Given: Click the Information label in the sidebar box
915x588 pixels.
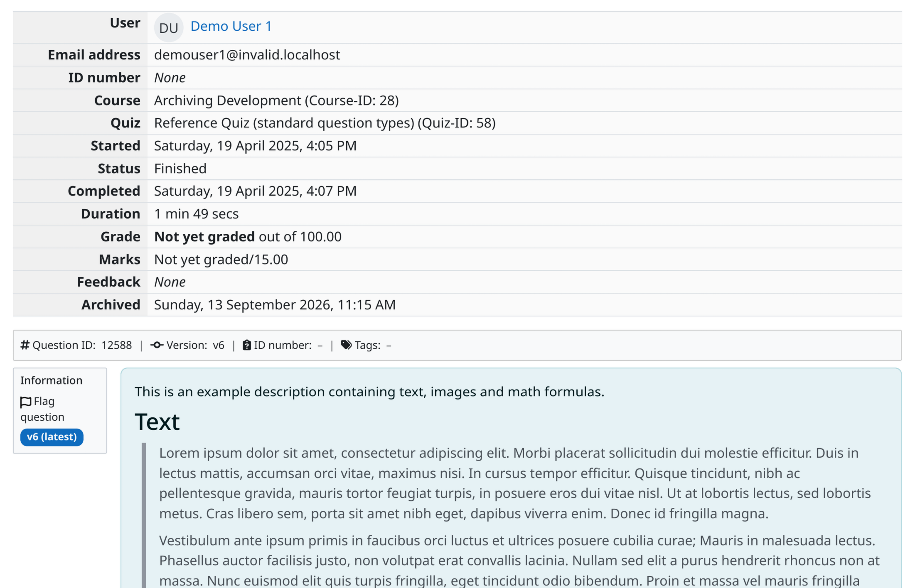Looking at the screenshot, I should pyautogui.click(x=52, y=380).
